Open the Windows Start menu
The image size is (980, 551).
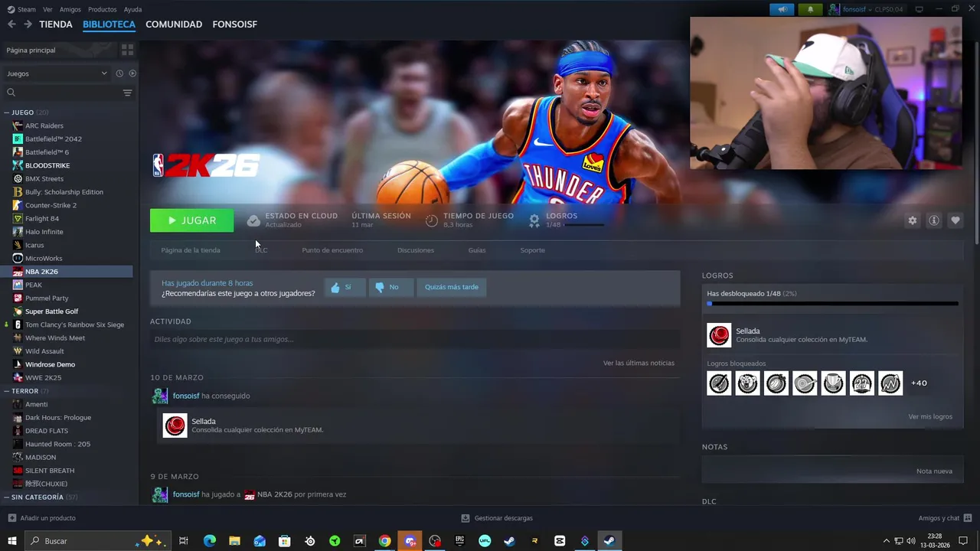11,541
